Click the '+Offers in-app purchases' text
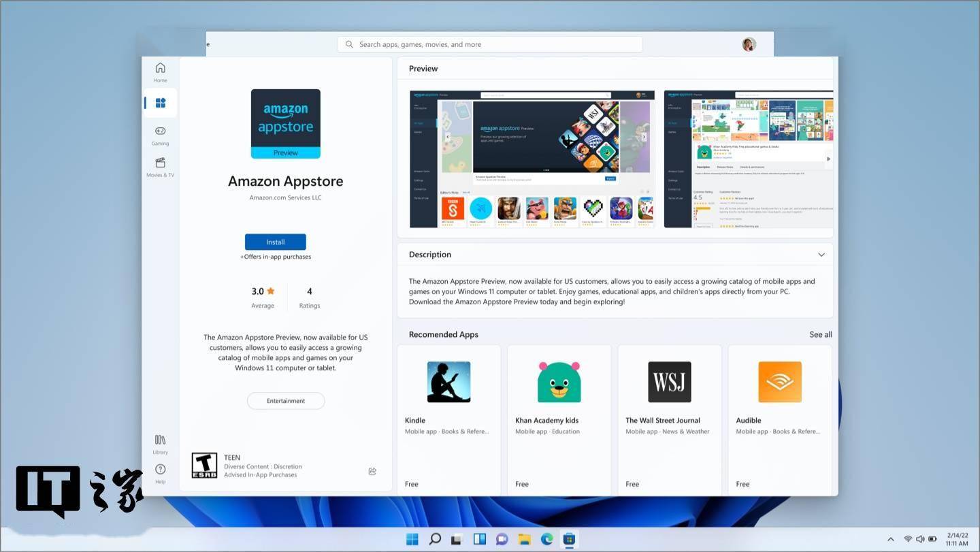 click(276, 257)
